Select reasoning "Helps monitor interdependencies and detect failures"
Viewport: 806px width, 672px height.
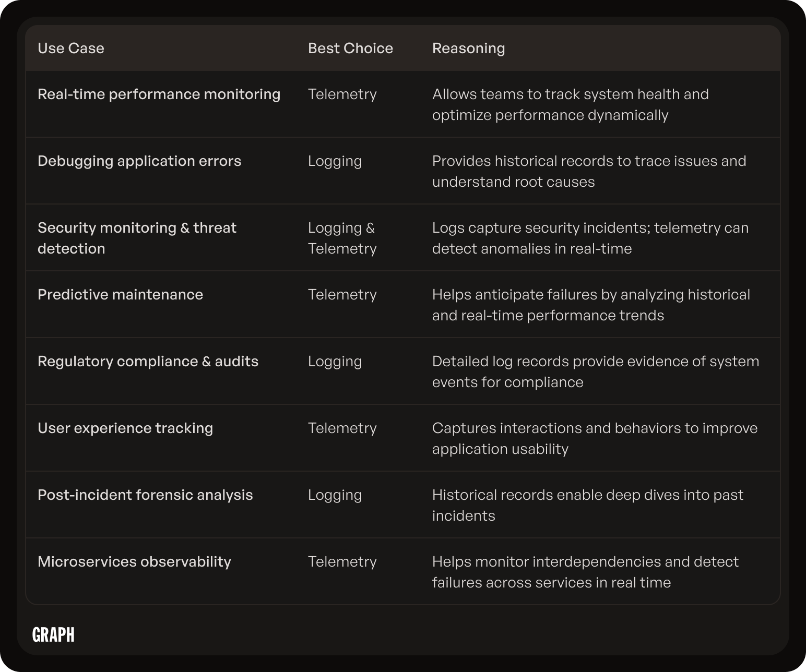[x=585, y=572]
